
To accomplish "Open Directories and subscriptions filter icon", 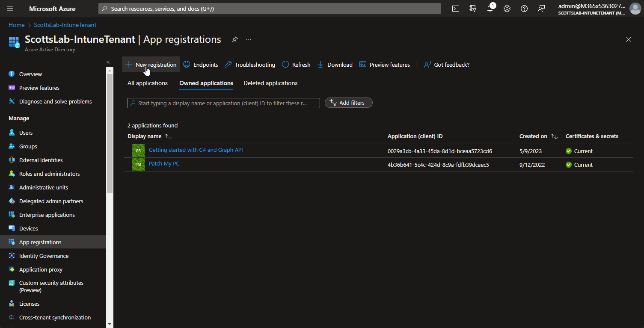I will 473,9.
